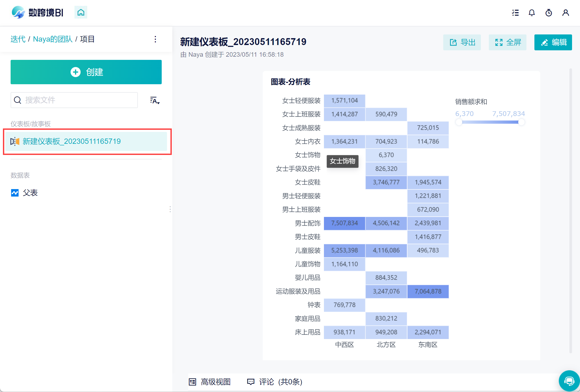Open the 父表 data table
Image resolution: width=580 pixels, height=392 pixels.
30,193
